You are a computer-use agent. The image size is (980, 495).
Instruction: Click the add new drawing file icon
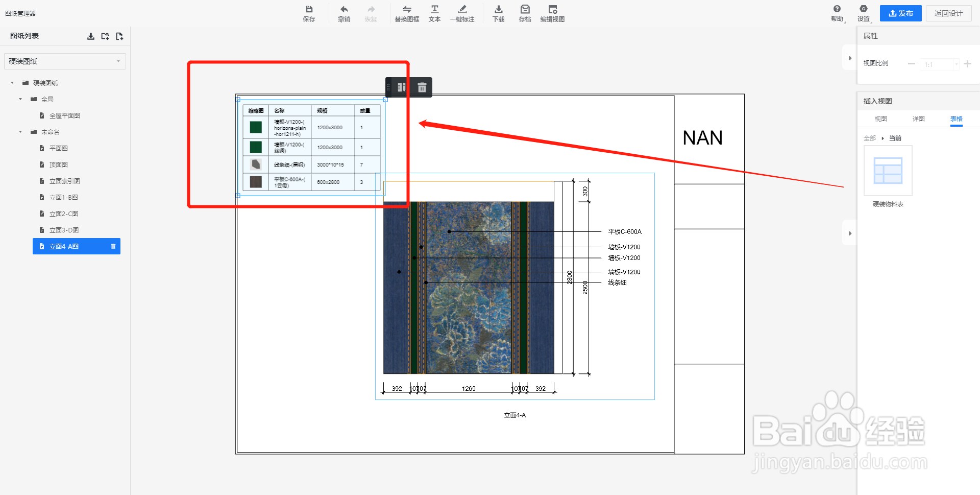click(x=119, y=36)
